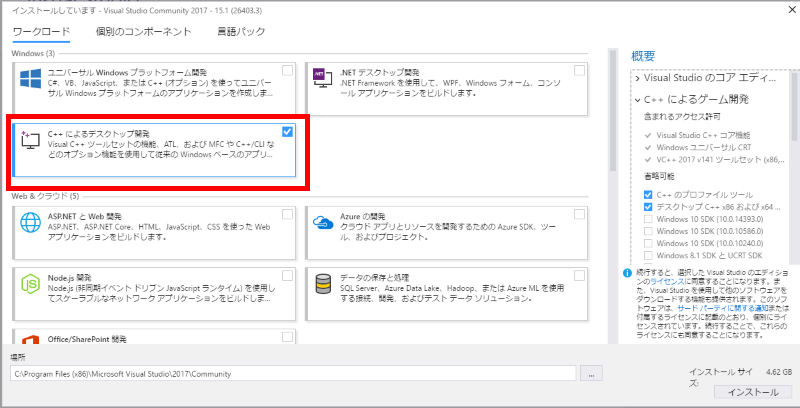
Task: Select the Node.js 開発 workload card
Action: pos(154,294)
